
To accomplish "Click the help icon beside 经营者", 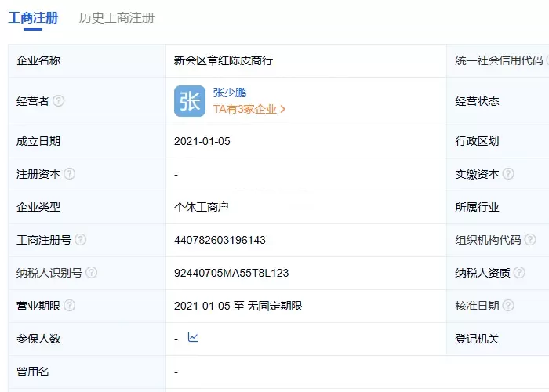I will coord(59,101).
